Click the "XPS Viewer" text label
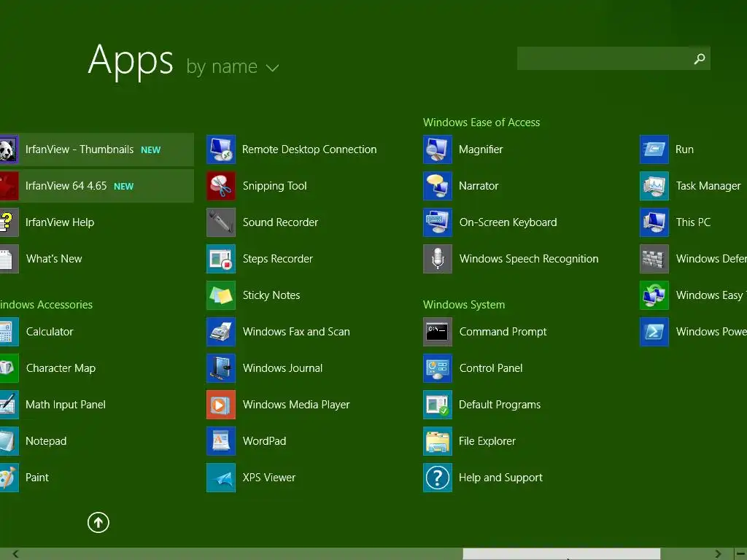Image resolution: width=747 pixels, height=560 pixels. [x=268, y=478]
